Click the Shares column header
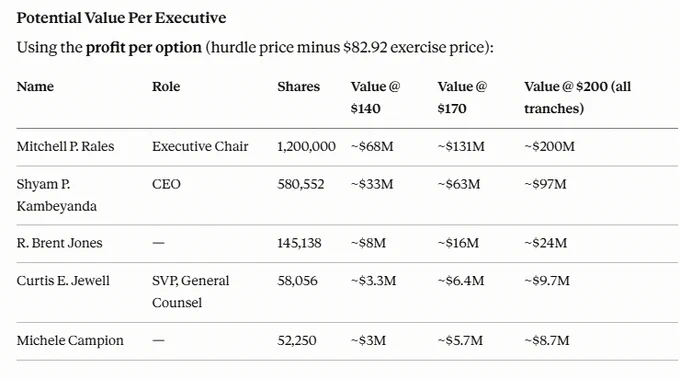 coord(298,86)
